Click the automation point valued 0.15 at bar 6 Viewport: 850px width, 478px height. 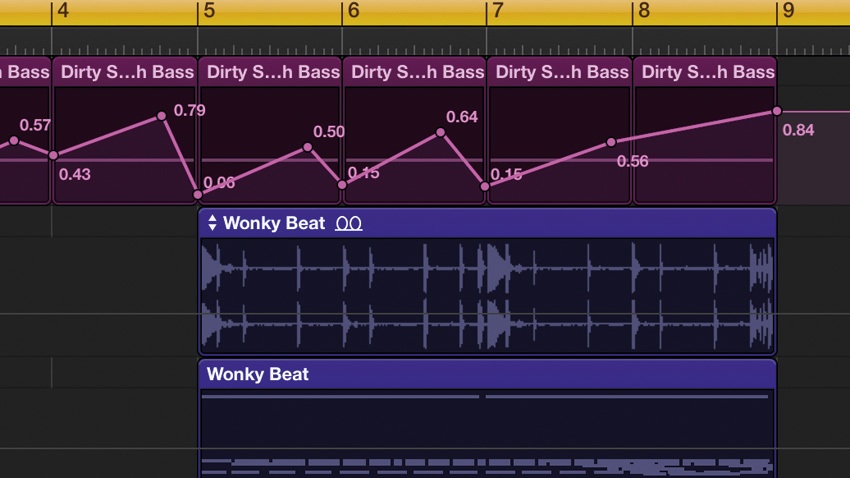tap(342, 185)
